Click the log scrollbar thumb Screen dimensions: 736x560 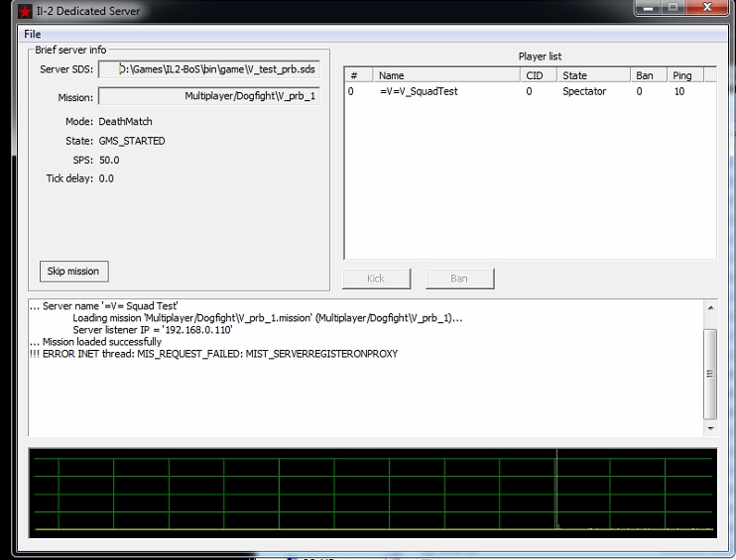click(710, 374)
